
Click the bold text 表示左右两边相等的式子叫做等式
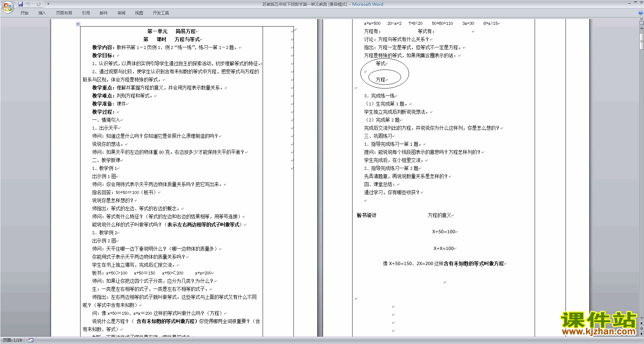[x=203, y=225]
